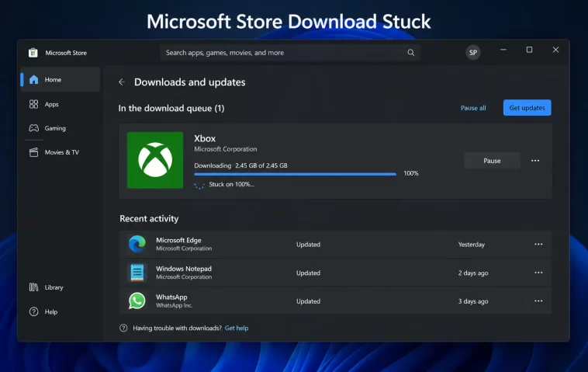Viewport: 588px width, 372px height.
Task: Click the Xbox app title text
Action: [x=205, y=138]
